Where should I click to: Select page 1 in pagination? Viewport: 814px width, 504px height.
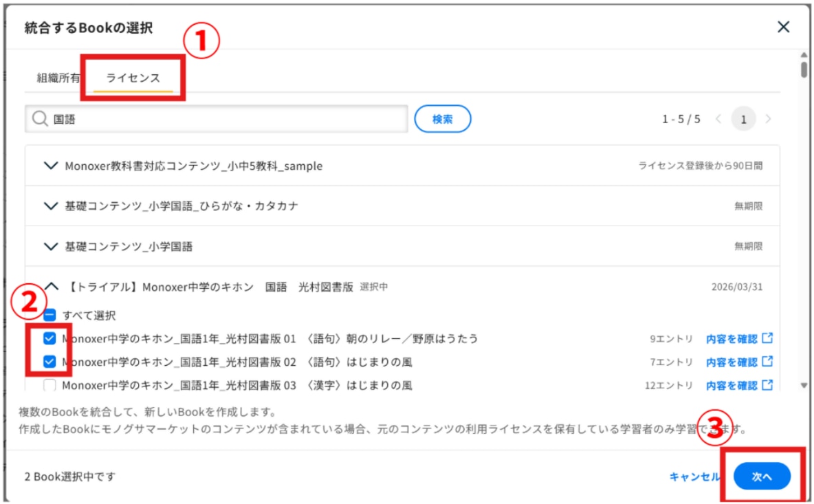(743, 119)
